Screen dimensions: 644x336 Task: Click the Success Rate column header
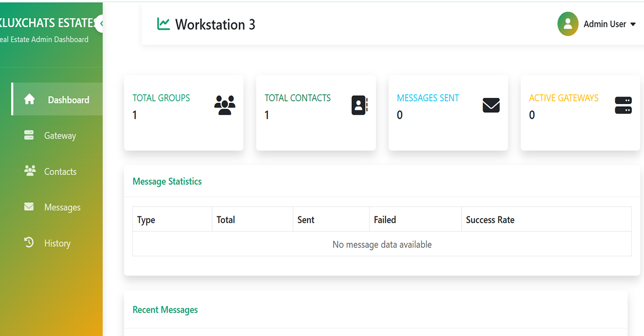pyautogui.click(x=490, y=220)
